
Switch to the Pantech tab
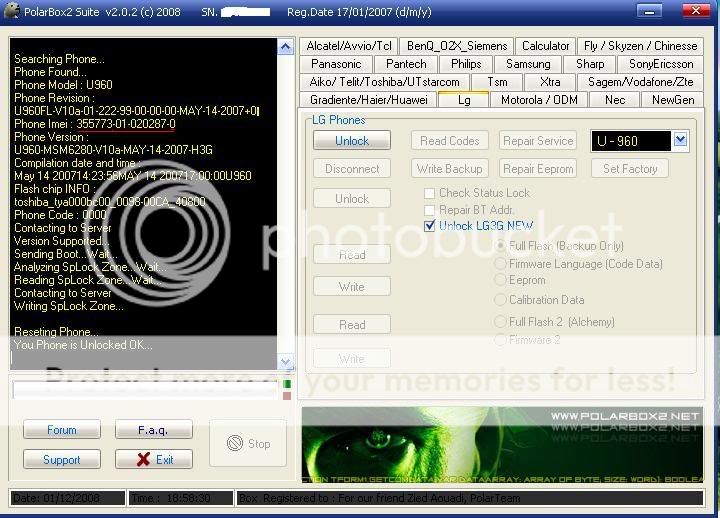click(x=406, y=64)
